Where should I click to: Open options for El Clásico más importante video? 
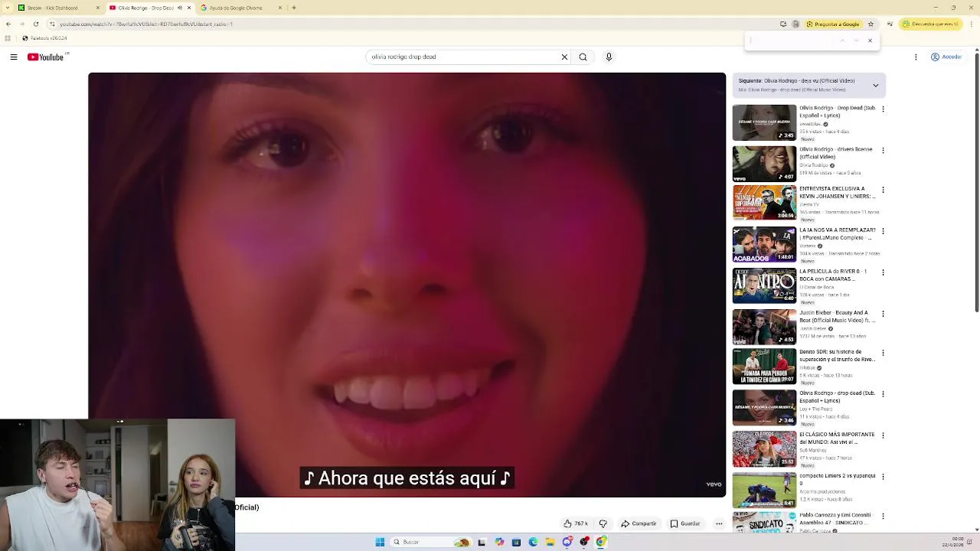coord(883,435)
